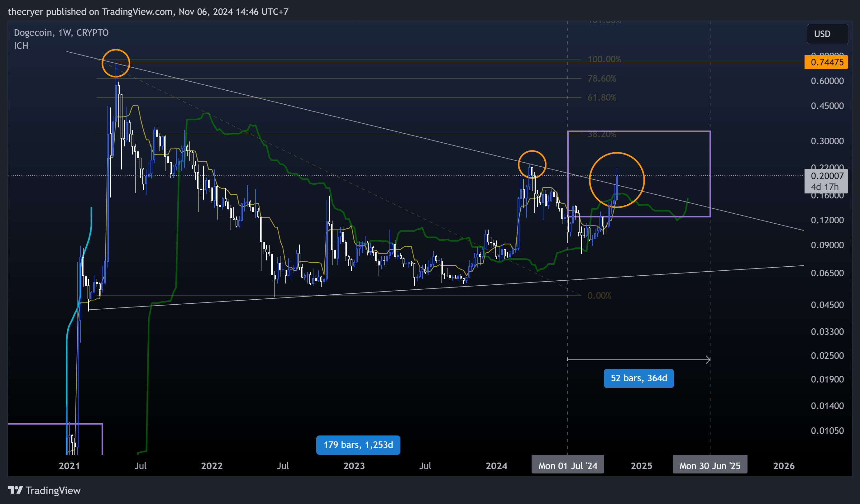The height and width of the screenshot is (504, 860).
Task: Click the 0.02500 price axis value
Action: tap(827, 355)
